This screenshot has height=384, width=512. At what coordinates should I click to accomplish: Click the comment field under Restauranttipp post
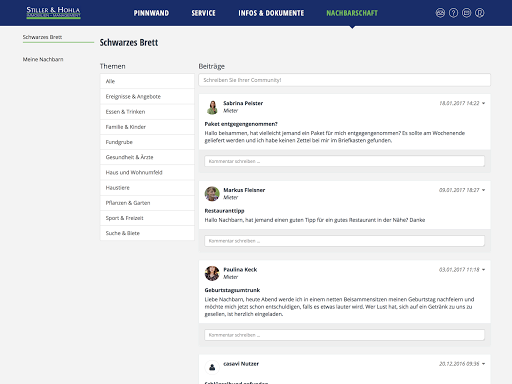[344, 241]
